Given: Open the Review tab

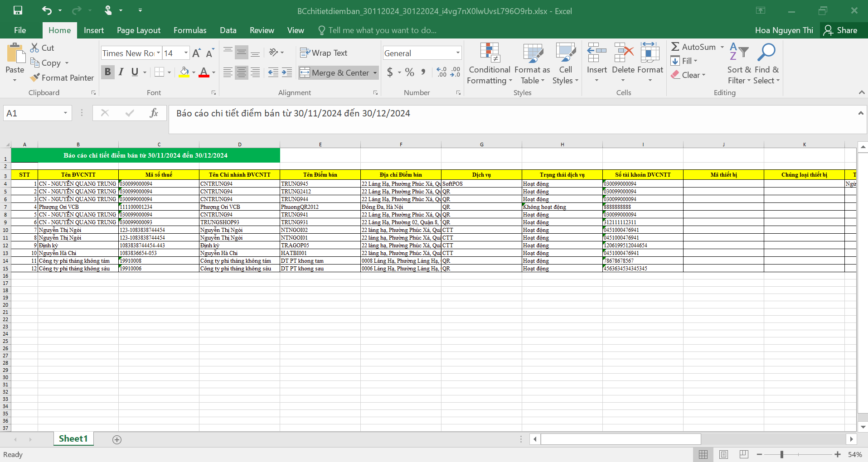Looking at the screenshot, I should click(262, 30).
